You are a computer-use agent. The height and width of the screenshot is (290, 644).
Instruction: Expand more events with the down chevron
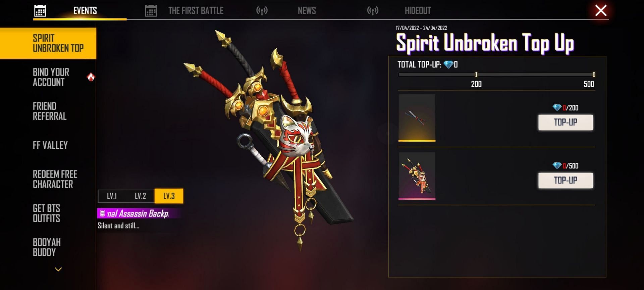pos(58,269)
